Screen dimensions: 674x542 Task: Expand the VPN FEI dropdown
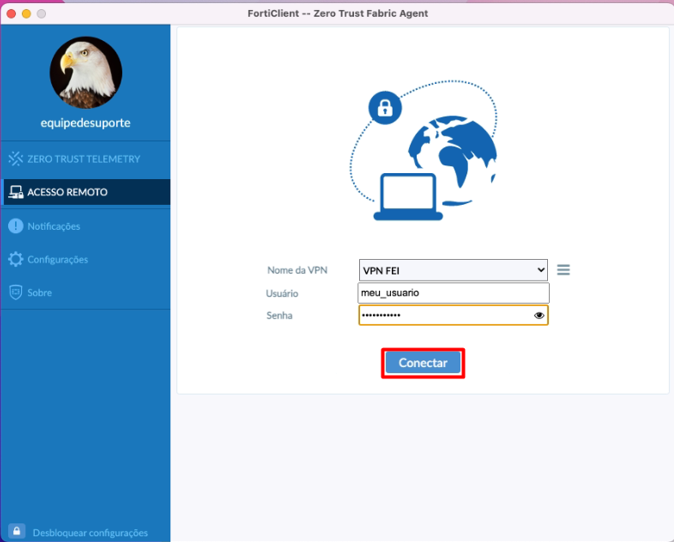pos(453,270)
